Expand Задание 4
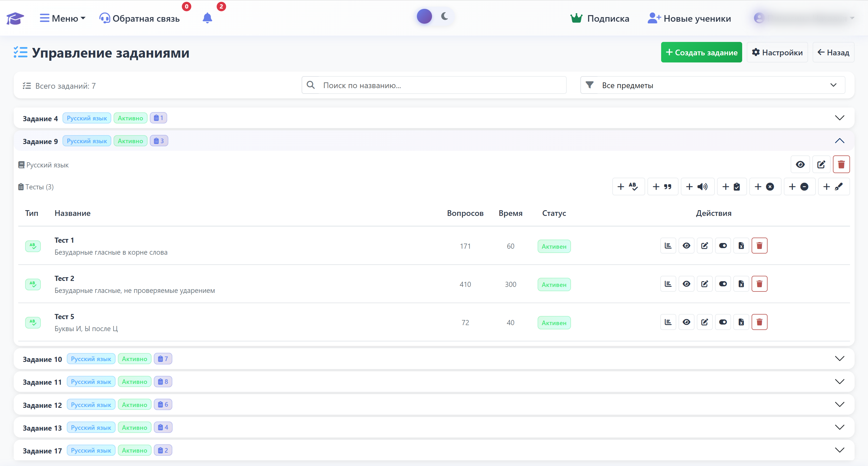 pos(434,118)
